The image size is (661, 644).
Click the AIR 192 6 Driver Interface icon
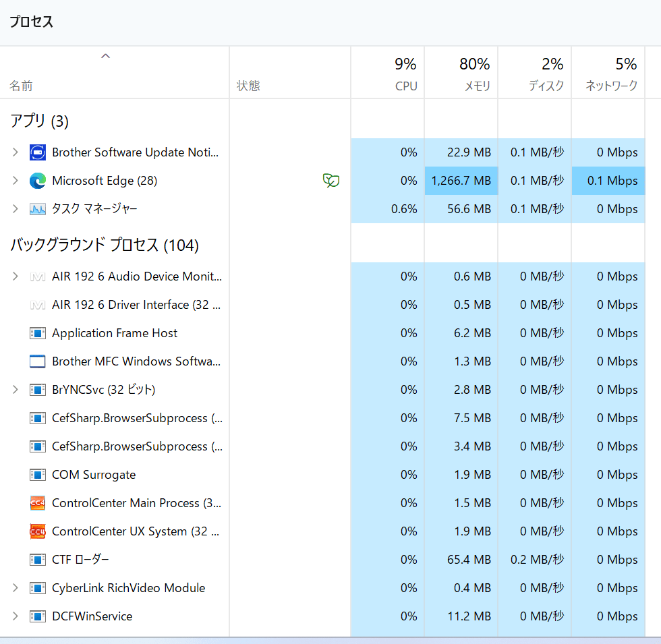click(38, 305)
